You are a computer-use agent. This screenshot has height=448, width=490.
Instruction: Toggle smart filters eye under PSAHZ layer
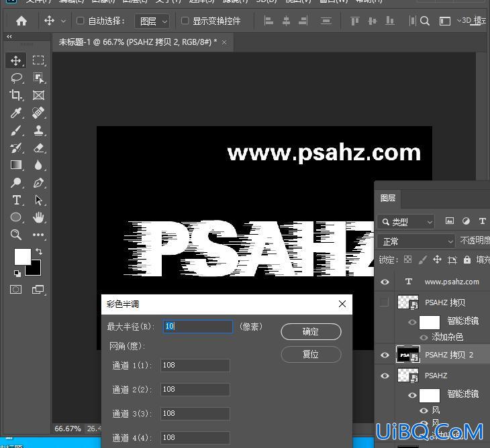pos(412,395)
